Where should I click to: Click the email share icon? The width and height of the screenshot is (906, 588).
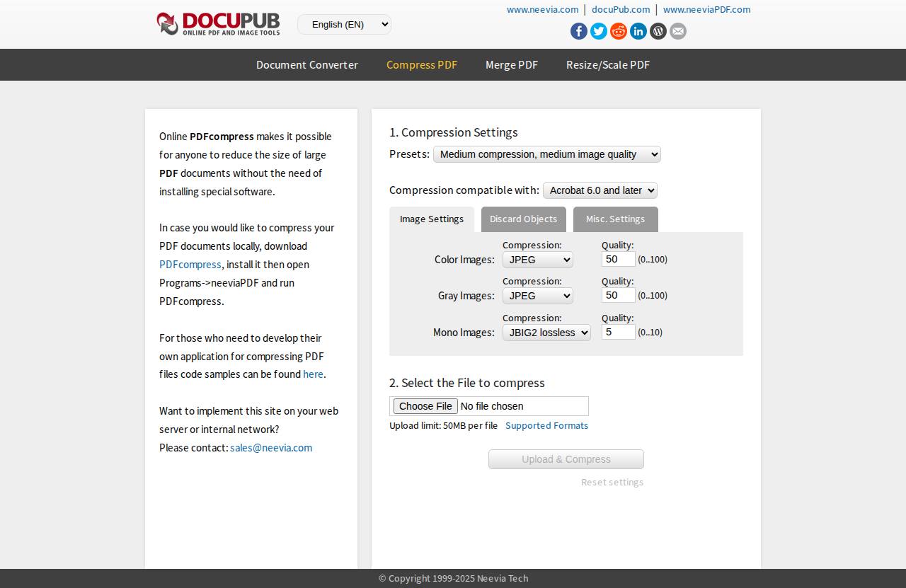coord(678,31)
